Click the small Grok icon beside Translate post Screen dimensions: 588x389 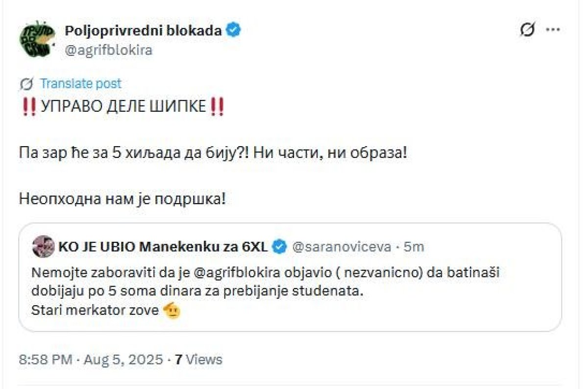(x=26, y=84)
